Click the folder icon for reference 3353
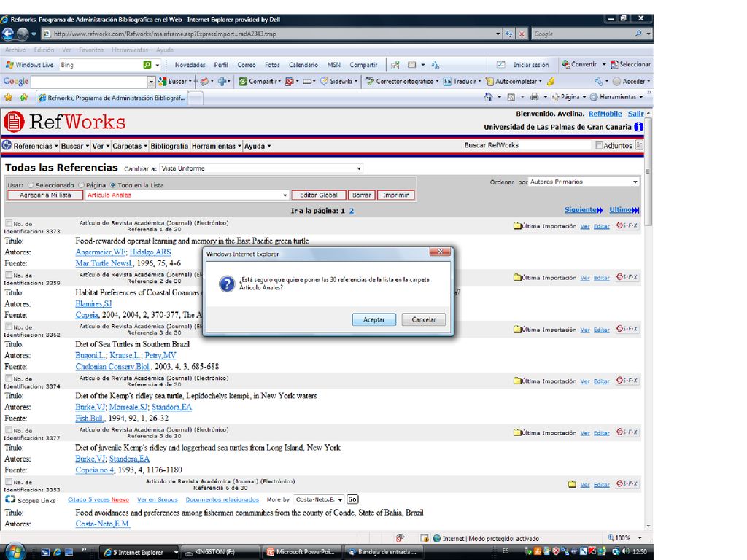The image size is (747, 560). [572, 484]
